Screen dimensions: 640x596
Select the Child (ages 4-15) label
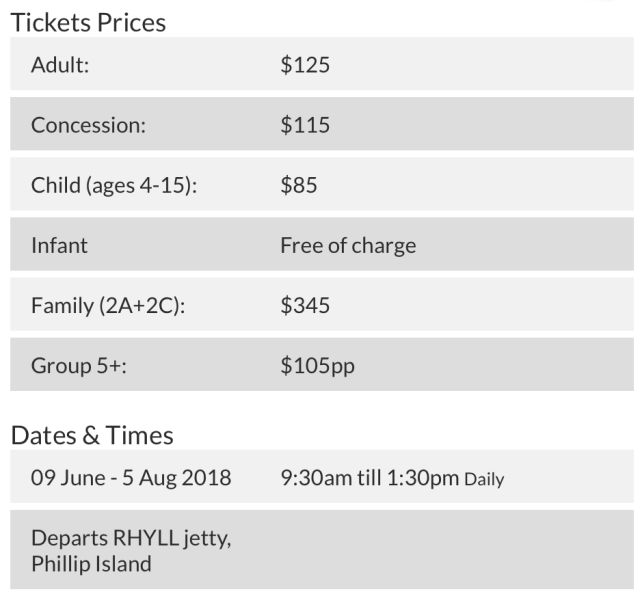click(x=114, y=185)
